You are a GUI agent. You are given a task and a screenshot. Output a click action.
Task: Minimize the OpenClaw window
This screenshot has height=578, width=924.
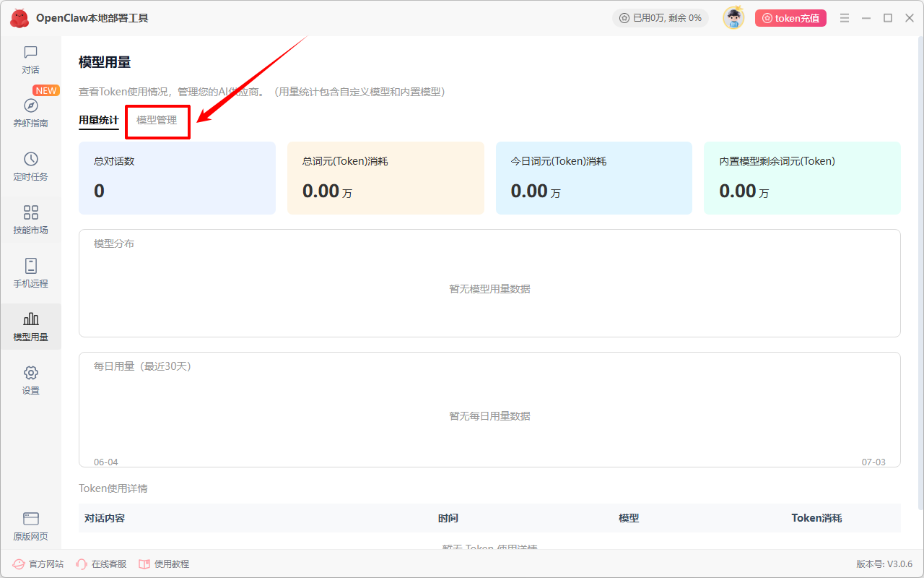(866, 18)
